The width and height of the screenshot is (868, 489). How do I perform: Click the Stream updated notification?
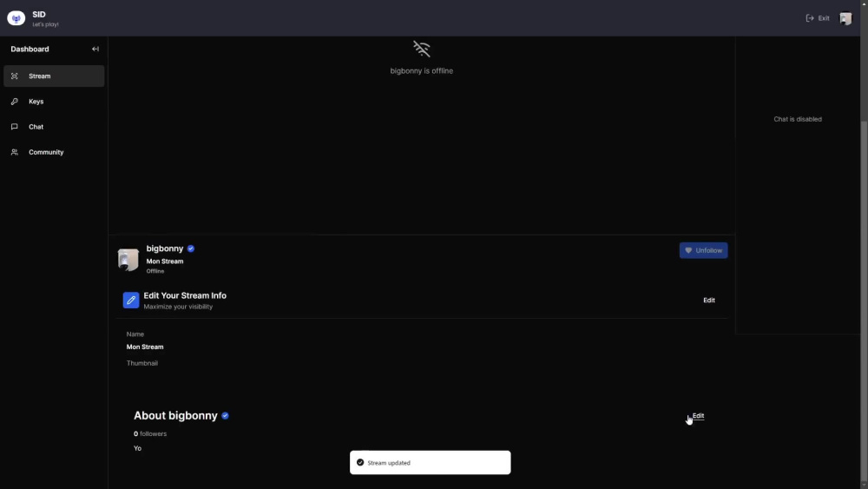[431, 462]
